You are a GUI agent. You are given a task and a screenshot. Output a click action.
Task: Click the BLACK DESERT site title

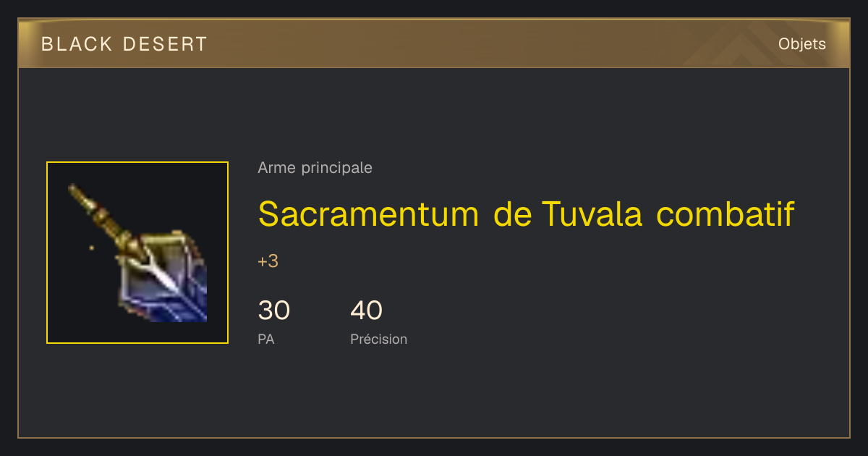[124, 44]
